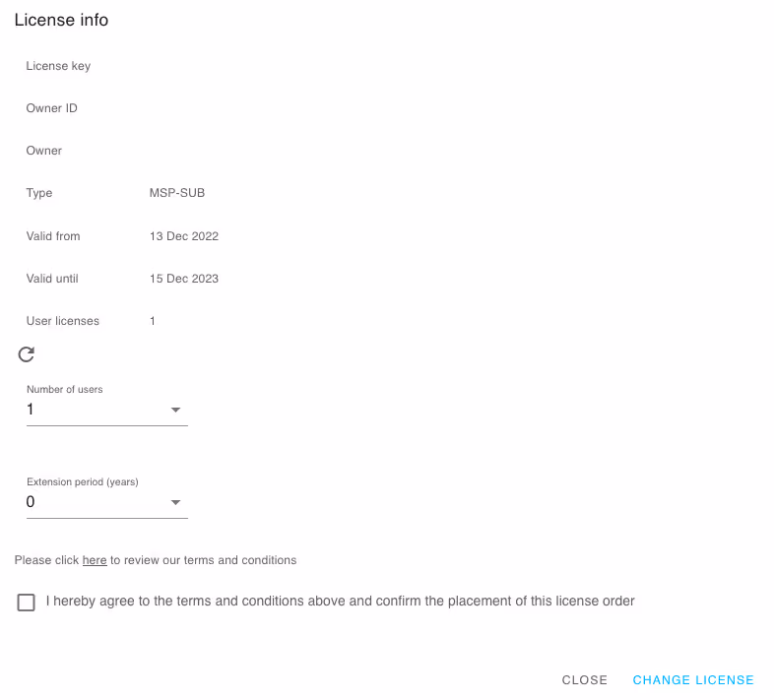Click the Valid until date 15 Dec 2023
Viewport: 774px width, 700px height.
point(184,279)
